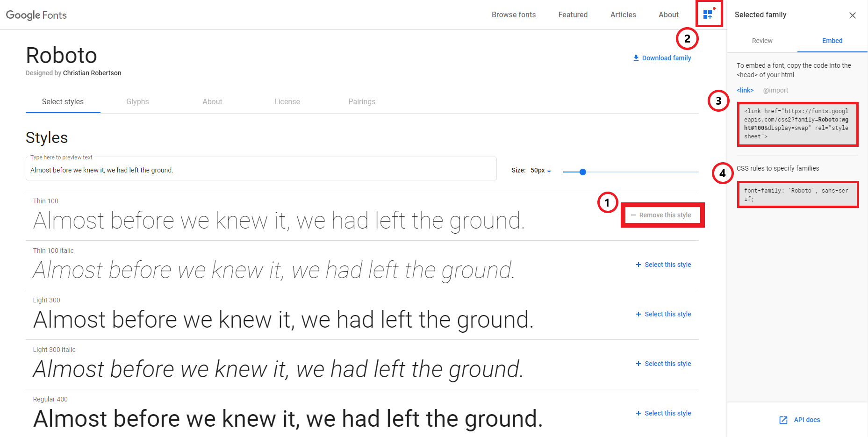Image resolution: width=868 pixels, height=437 pixels.
Task: Click the Styles heading
Action: coord(47,138)
